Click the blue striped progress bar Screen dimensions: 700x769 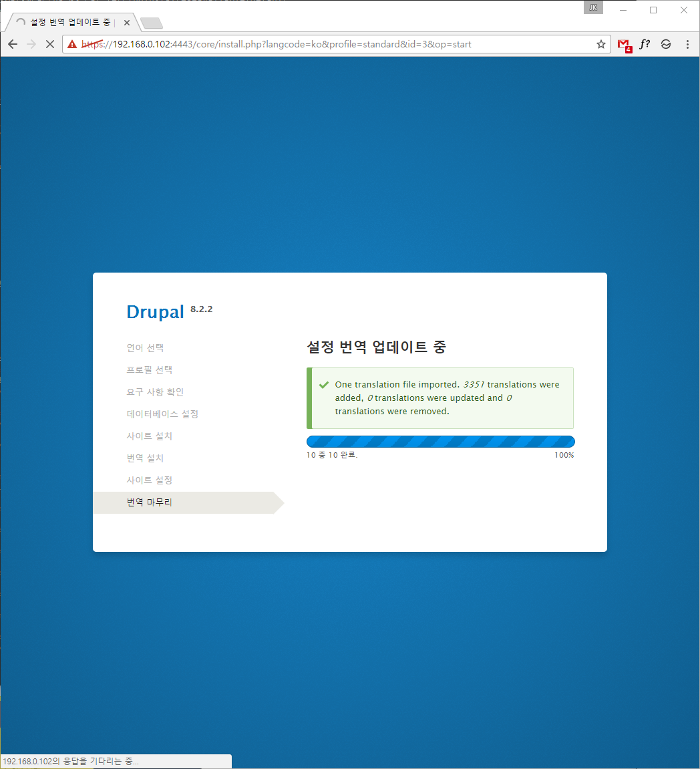(440, 442)
